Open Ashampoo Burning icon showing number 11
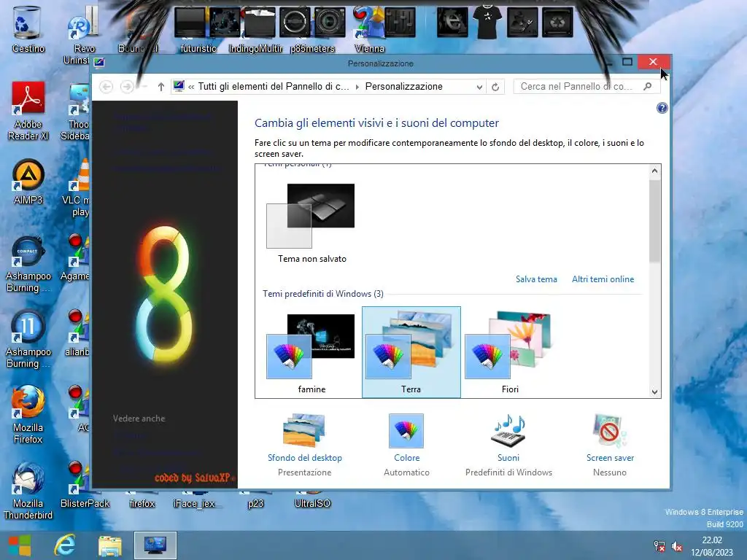This screenshot has width=747, height=560. pyautogui.click(x=28, y=339)
